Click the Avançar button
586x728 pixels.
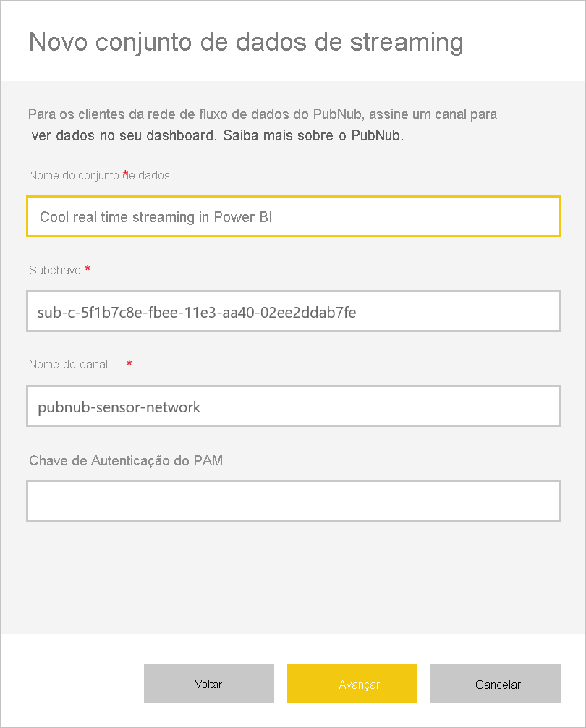[352, 684]
